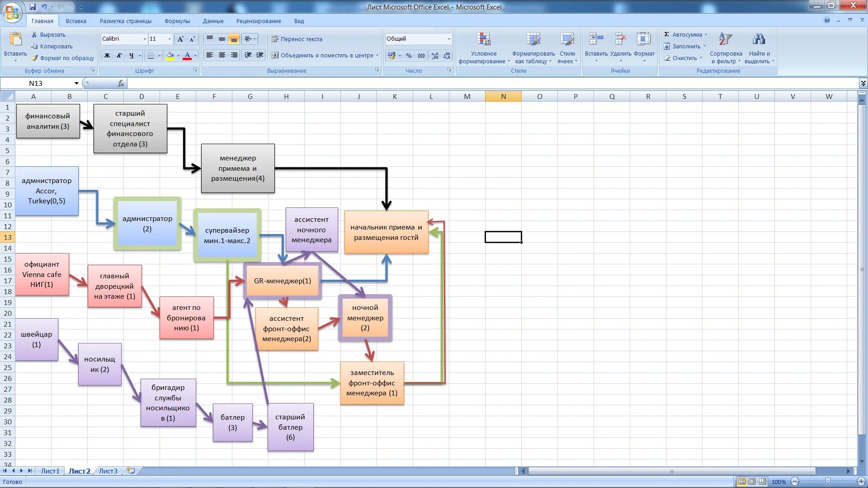868x488 pixels.
Task: Click Удалить cells button
Action: 621,48
